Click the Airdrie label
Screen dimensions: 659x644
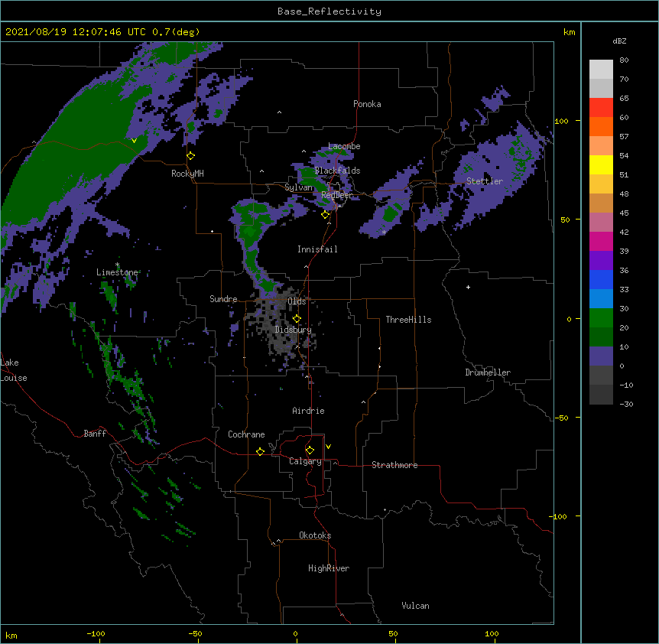(x=308, y=411)
